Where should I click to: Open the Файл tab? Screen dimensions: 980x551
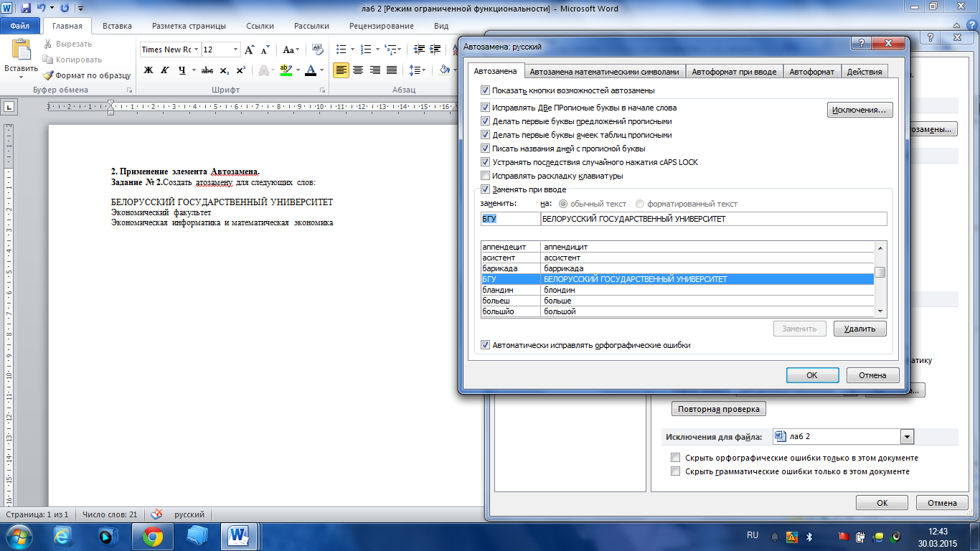[x=20, y=26]
